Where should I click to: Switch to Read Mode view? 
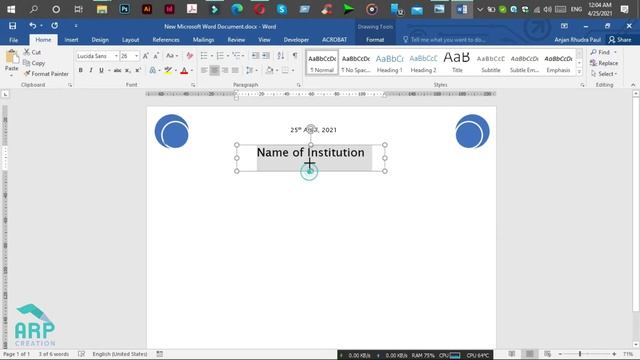click(511, 354)
